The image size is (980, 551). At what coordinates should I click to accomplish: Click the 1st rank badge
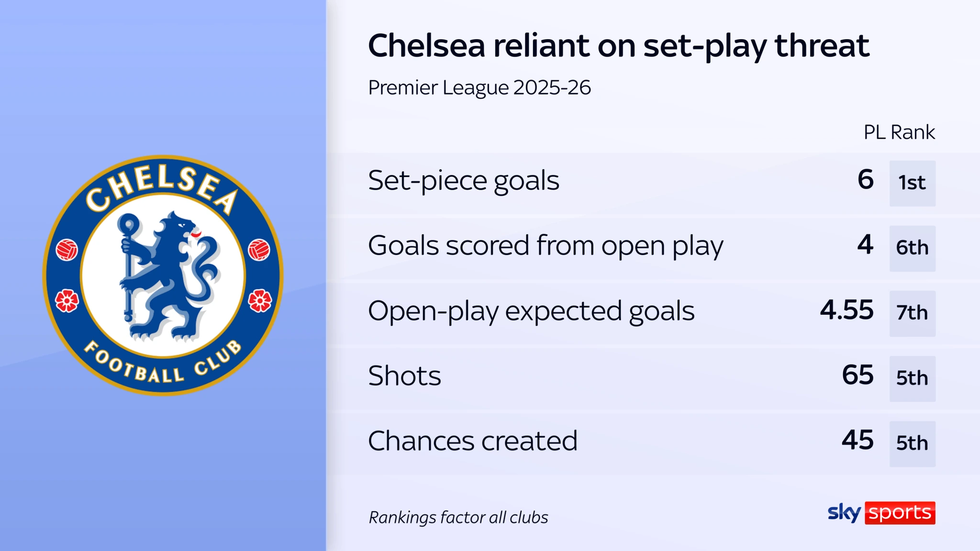pos(912,183)
